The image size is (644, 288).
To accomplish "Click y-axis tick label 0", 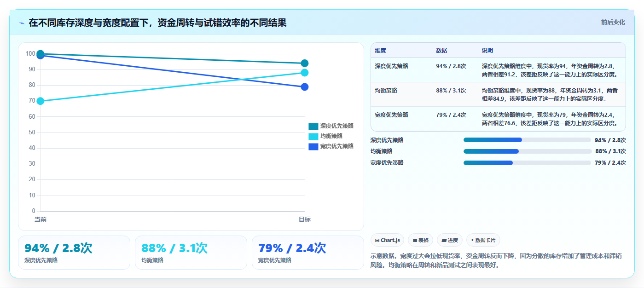I will pyautogui.click(x=34, y=211).
